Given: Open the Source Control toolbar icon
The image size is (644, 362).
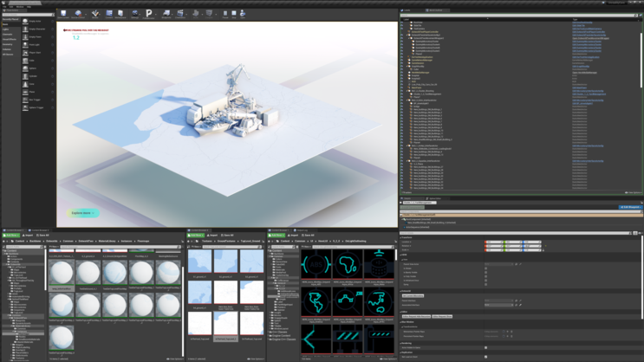Looking at the screenshot, I should pyautogui.click(x=78, y=14).
